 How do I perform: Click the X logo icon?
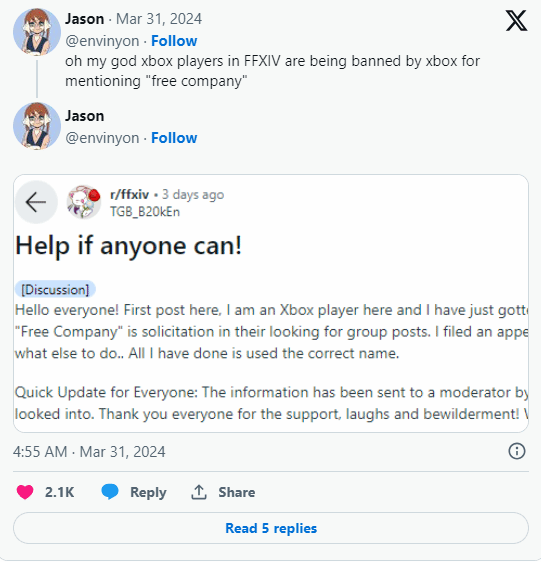[516, 20]
